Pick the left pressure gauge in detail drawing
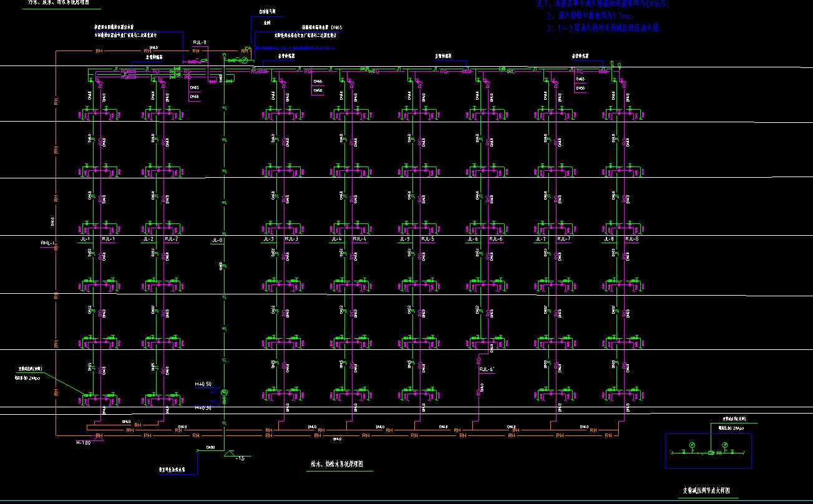The image size is (813, 504). click(692, 444)
